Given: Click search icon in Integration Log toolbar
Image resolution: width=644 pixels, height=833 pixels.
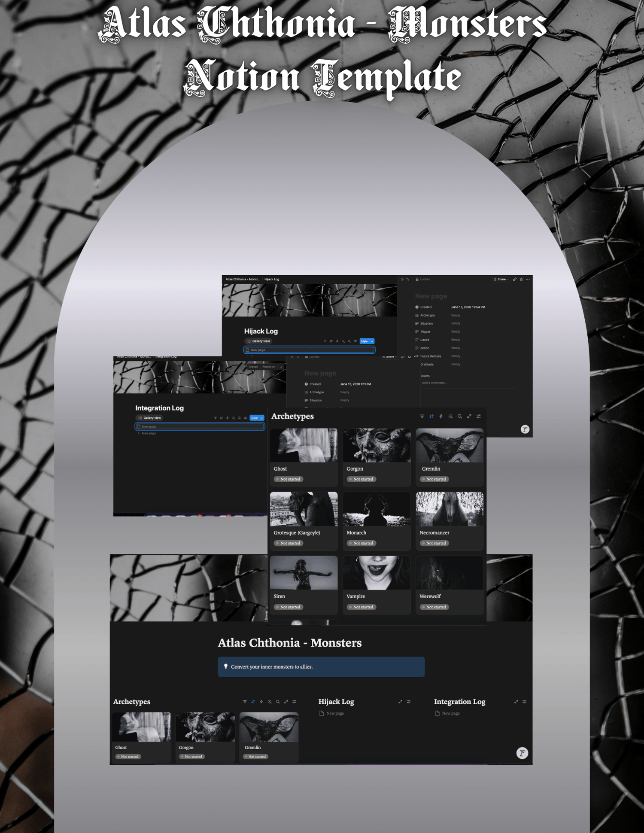Looking at the screenshot, I should [x=240, y=418].
